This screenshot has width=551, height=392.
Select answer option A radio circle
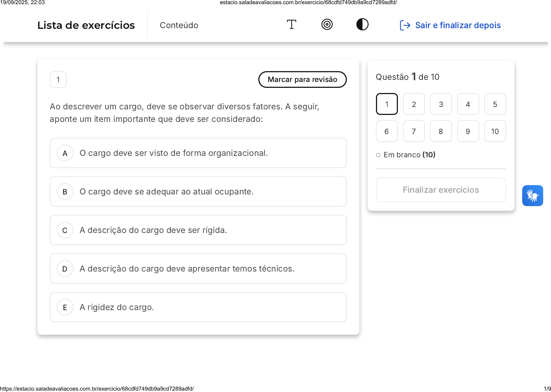65,153
